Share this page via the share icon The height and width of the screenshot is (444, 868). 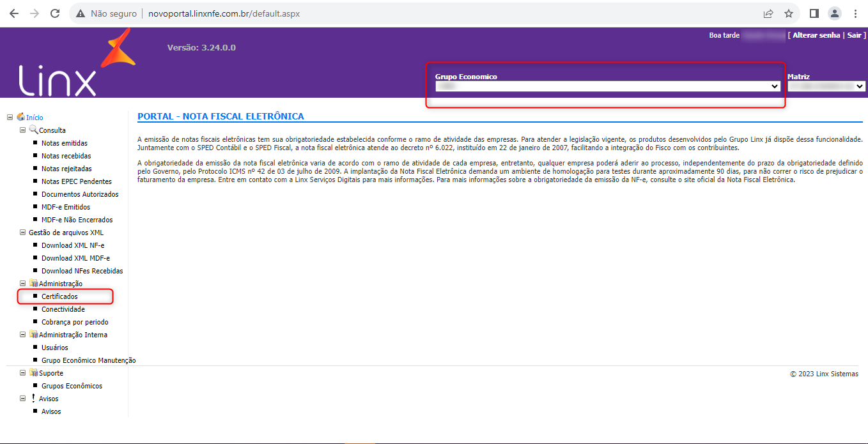[768, 13]
